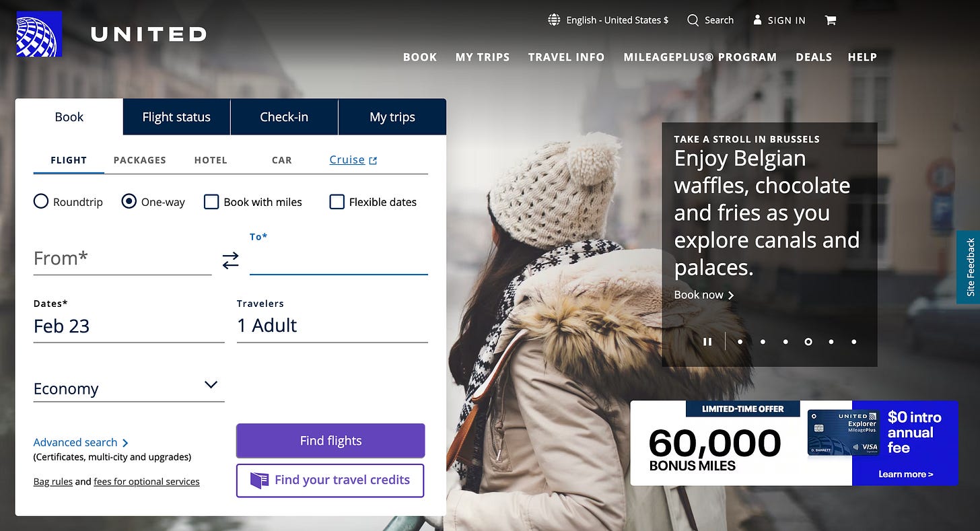The image size is (980, 531).
Task: Switch to the Flight status tab
Action: [x=176, y=117]
